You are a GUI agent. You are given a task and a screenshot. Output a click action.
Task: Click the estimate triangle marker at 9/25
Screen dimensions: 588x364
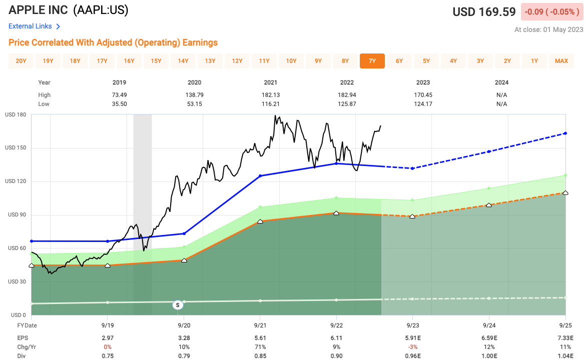[x=565, y=192]
